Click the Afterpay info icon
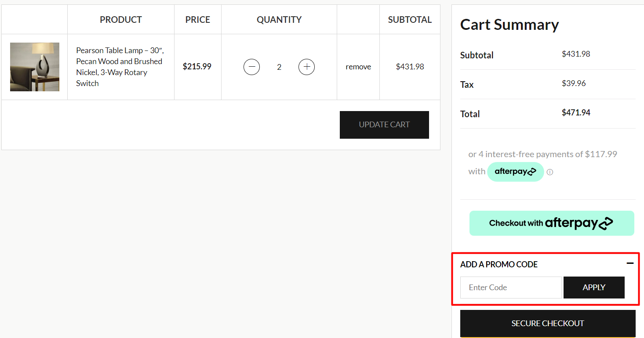The image size is (644, 338). (549, 172)
